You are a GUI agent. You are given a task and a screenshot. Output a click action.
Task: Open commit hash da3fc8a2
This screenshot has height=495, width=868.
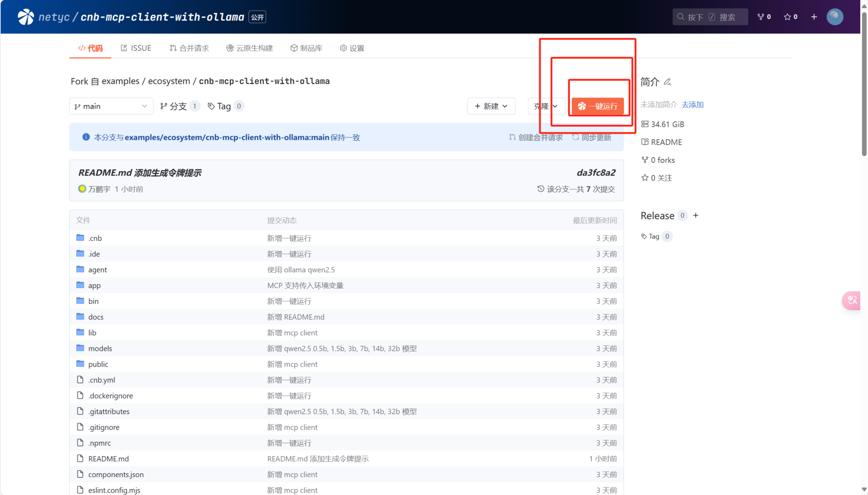click(596, 172)
